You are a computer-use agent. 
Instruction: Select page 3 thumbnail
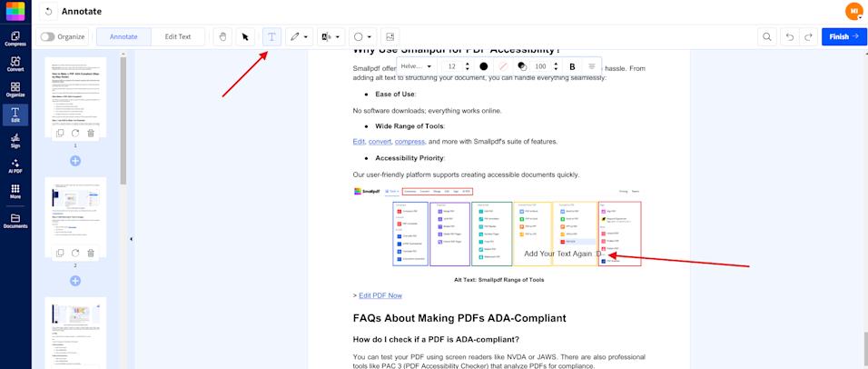pyautogui.click(x=75, y=333)
